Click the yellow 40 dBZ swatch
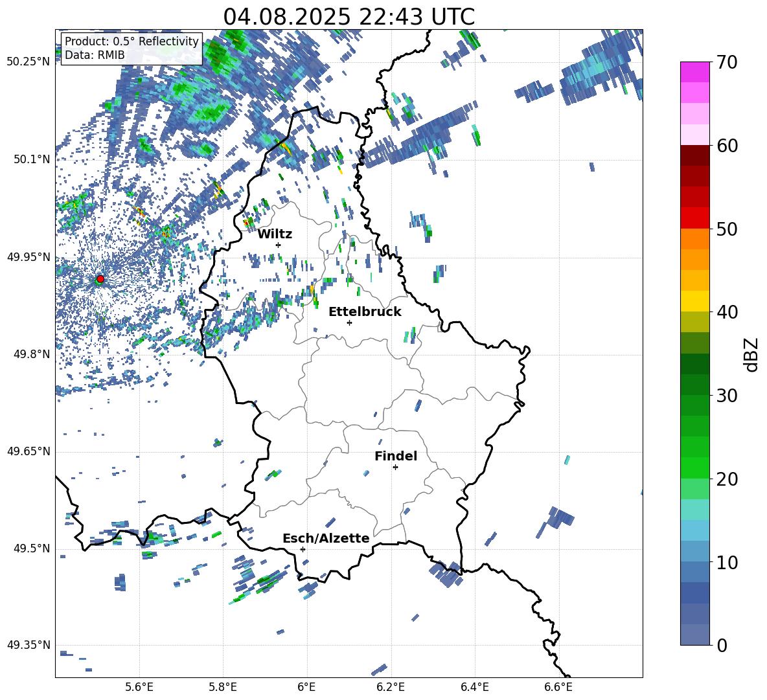This screenshot has height=700, width=767. tap(694, 301)
